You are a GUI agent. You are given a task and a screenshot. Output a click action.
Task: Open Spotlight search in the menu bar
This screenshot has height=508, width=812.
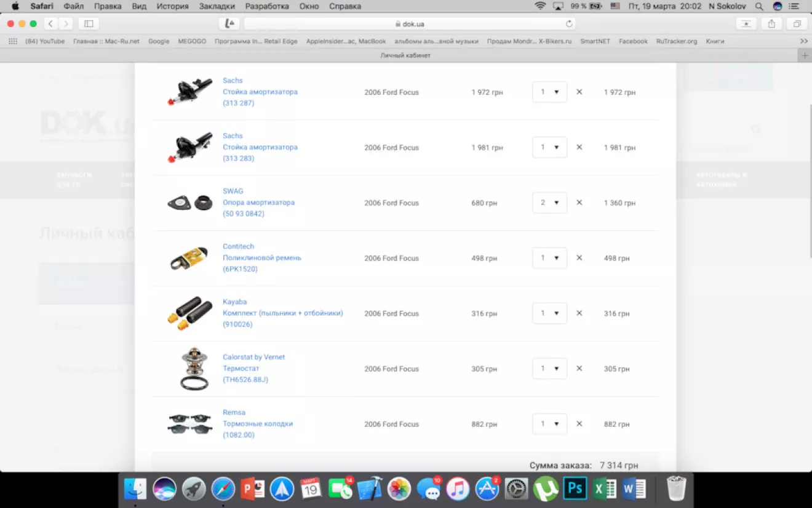coord(759,6)
